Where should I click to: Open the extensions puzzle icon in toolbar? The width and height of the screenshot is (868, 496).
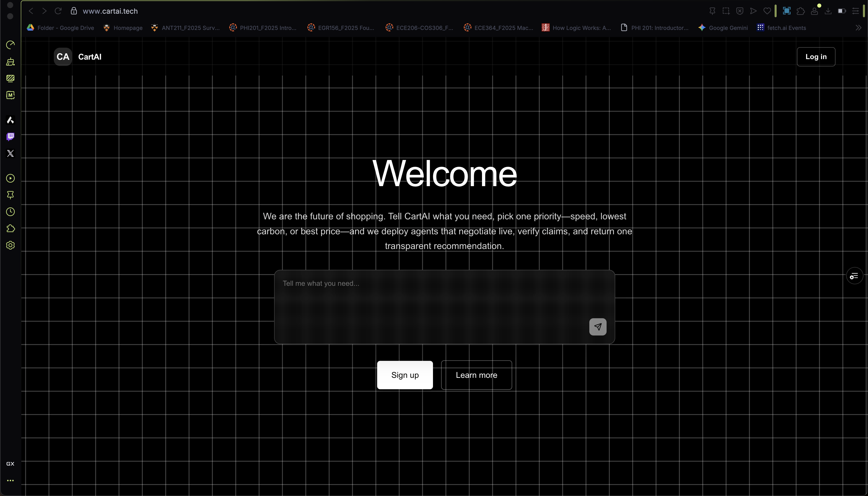(800, 11)
